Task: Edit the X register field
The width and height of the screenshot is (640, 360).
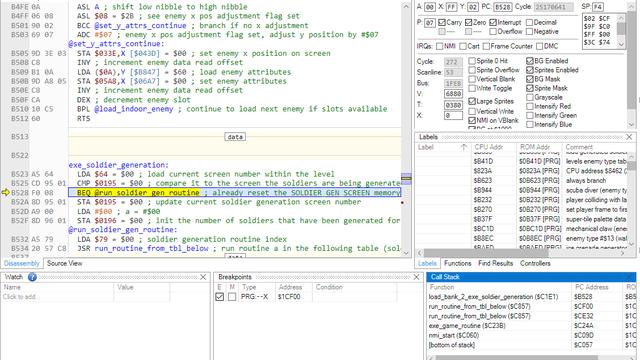Action: [451, 7]
